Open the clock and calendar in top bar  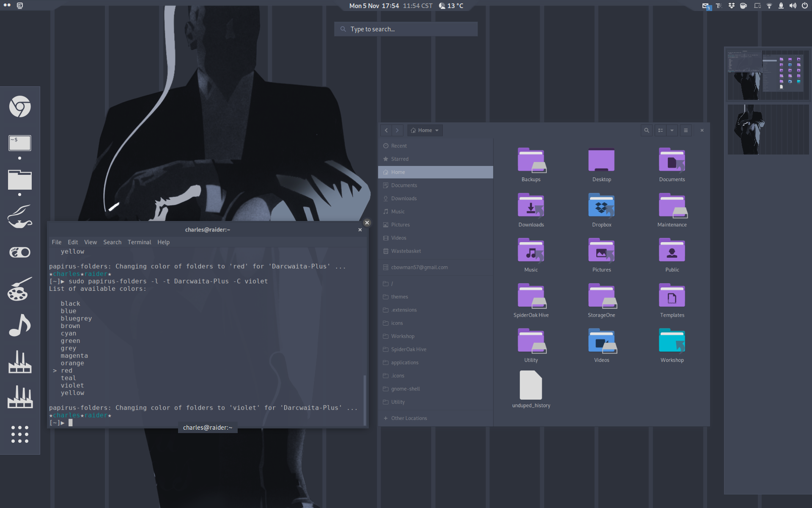391,6
